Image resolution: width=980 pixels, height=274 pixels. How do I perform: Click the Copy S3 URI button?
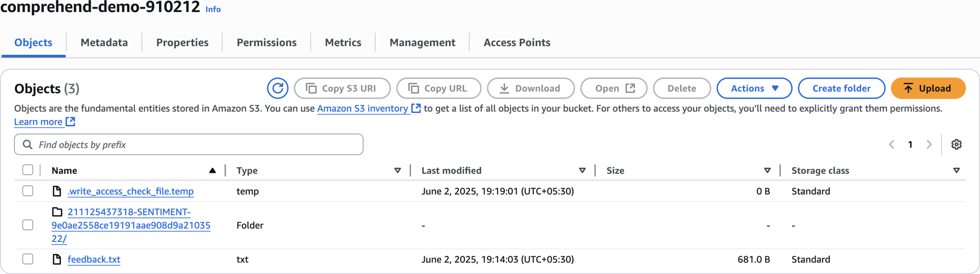click(342, 88)
